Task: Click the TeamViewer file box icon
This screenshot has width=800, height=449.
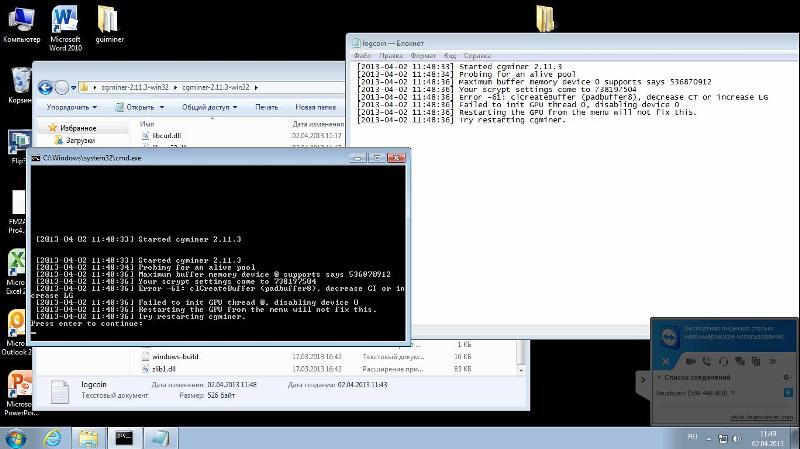Action: pos(756,361)
